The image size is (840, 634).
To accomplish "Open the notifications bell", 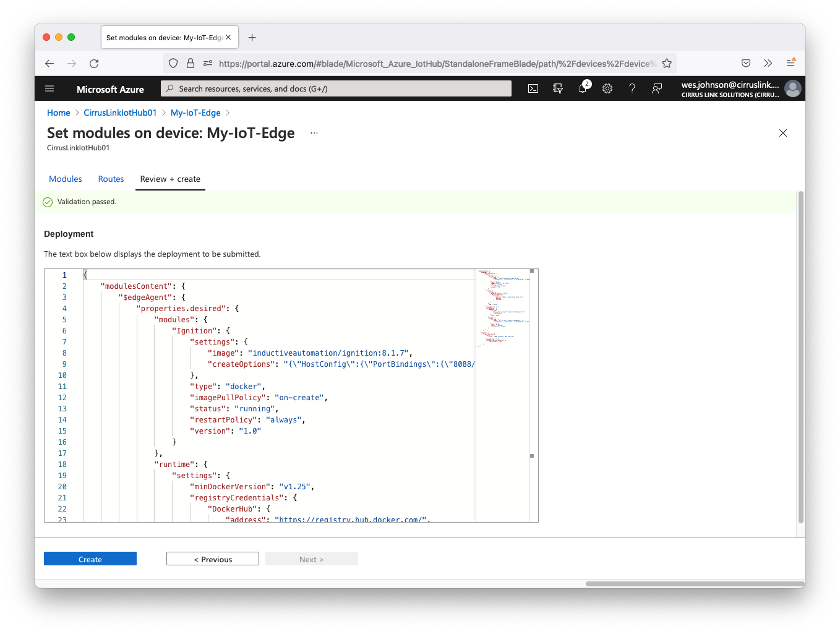I will [583, 88].
